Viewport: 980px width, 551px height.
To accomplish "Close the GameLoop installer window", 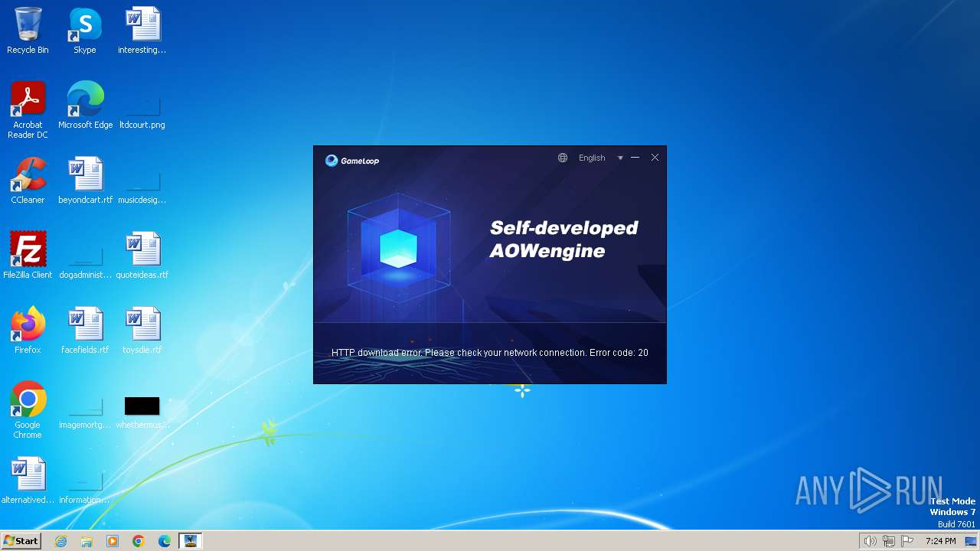I will pos(655,158).
